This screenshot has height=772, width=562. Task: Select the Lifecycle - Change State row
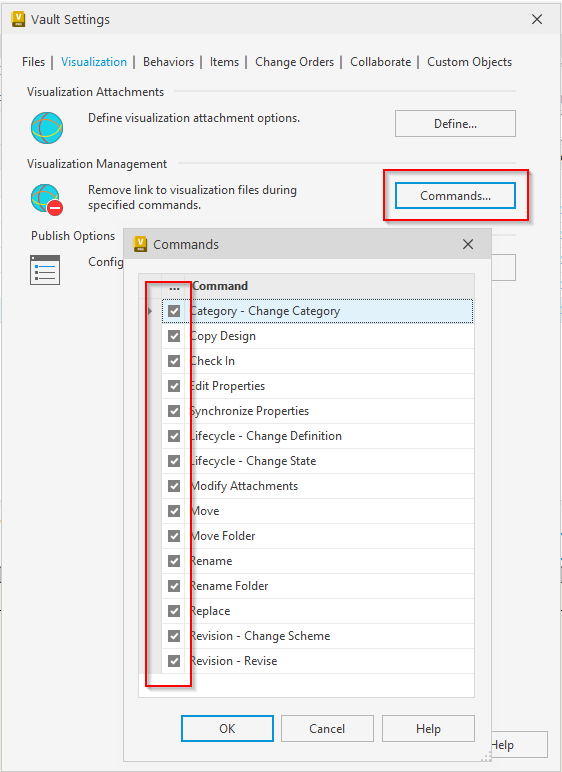pyautogui.click(x=318, y=461)
